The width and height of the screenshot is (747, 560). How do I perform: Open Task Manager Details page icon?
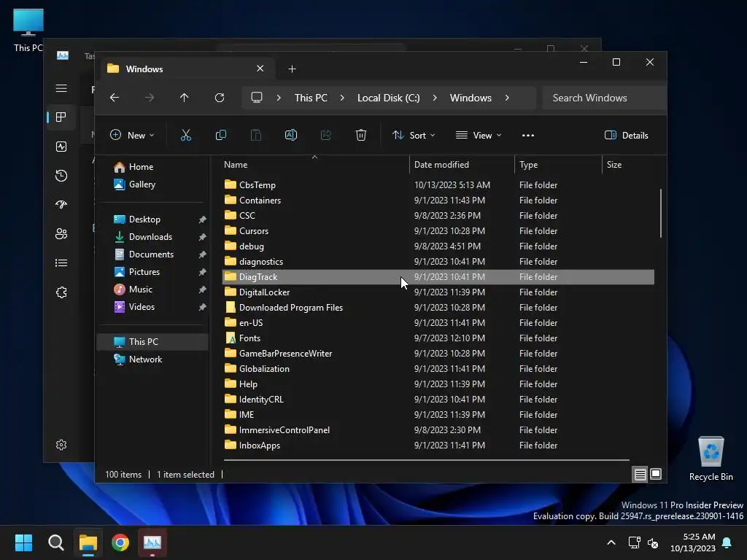[61, 262]
